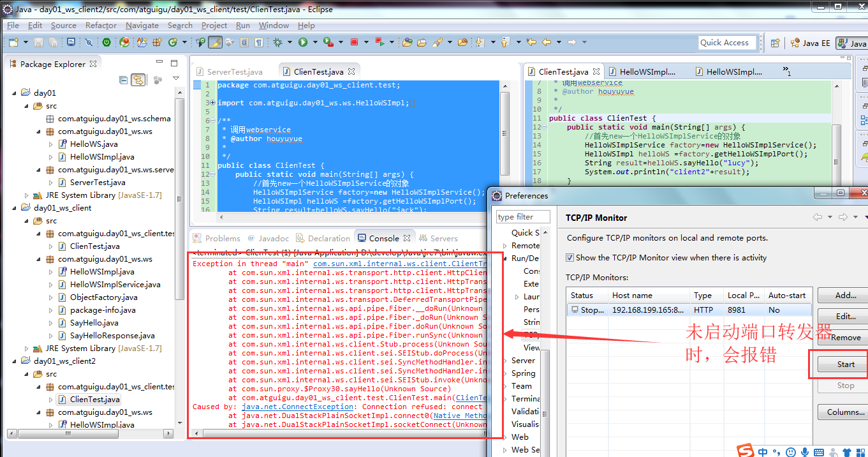Open the File menu
Image resolution: width=868 pixels, height=457 pixels.
(13, 26)
